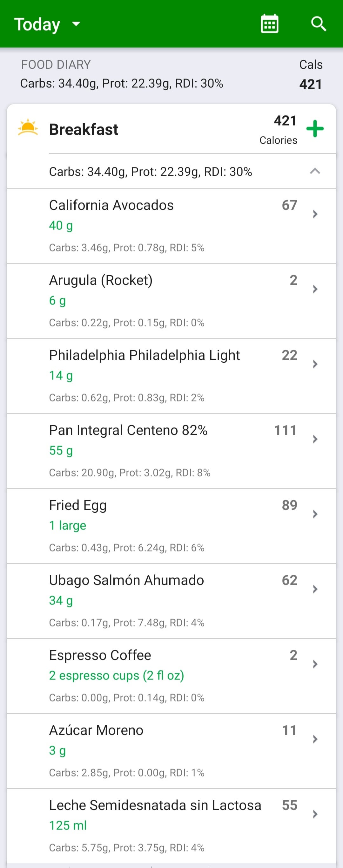Open Fried Egg chevron arrow
343x868 pixels.
coord(315,514)
